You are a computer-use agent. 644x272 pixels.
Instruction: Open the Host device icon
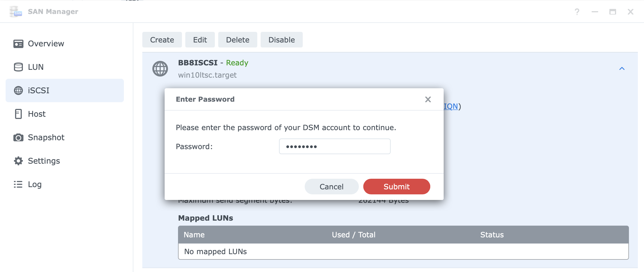18,114
